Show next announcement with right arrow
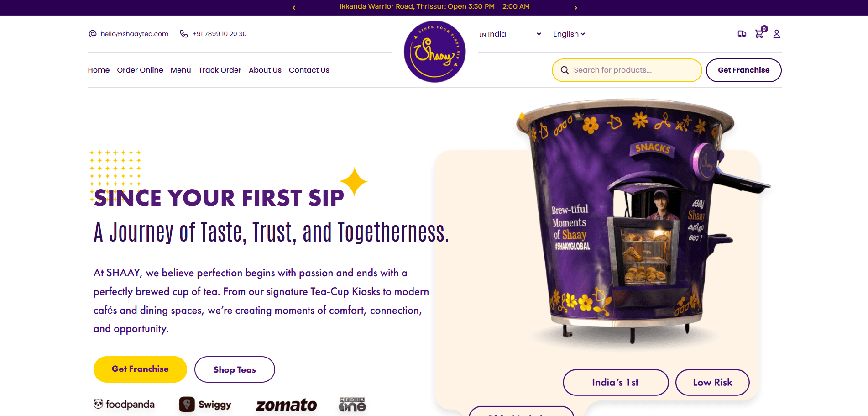Screen dimensions: 868x416 [576, 8]
